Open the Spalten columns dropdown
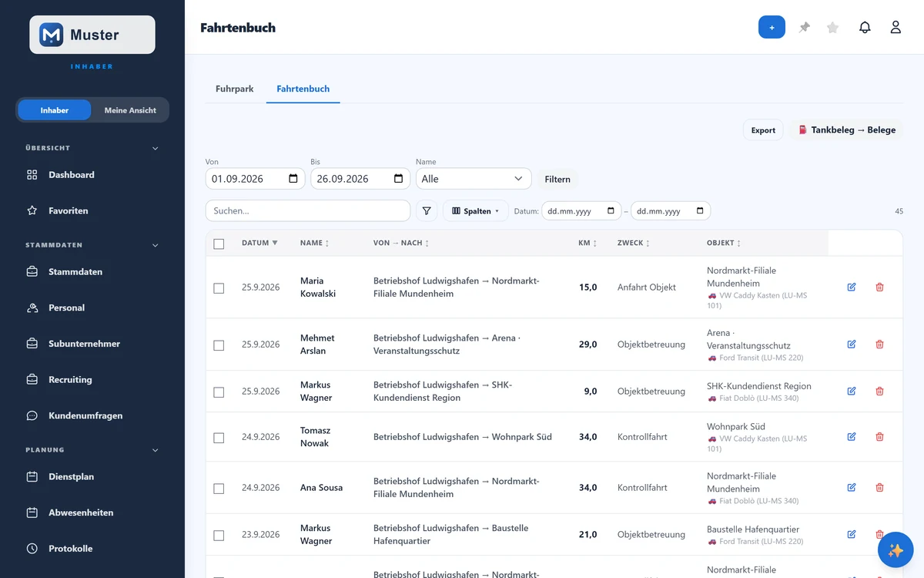This screenshot has height=578, width=924. click(x=475, y=211)
